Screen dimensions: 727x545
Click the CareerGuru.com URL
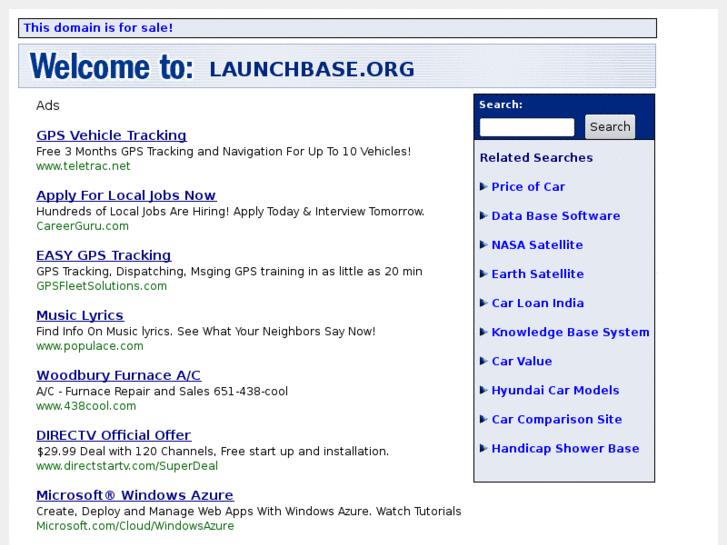click(x=83, y=226)
